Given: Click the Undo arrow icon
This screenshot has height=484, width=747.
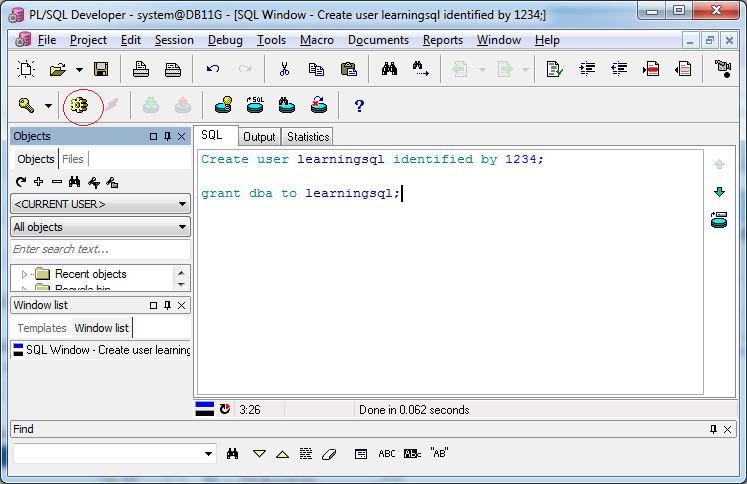Looking at the screenshot, I should pos(213,69).
